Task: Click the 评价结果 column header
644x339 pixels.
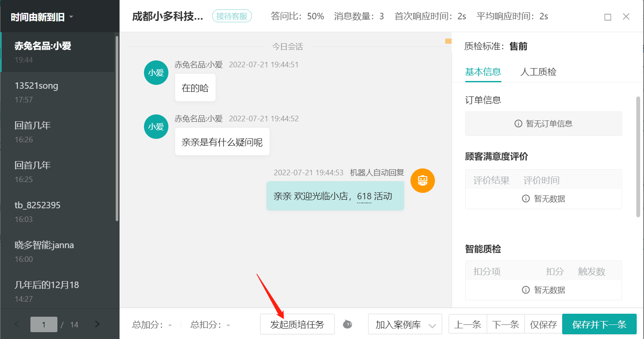Action: [491, 180]
